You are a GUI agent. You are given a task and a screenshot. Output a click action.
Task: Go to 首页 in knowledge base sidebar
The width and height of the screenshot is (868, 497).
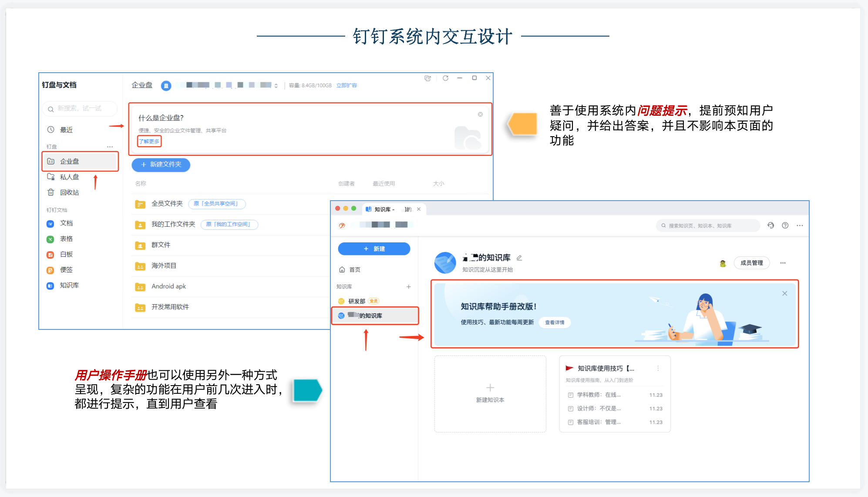click(350, 270)
